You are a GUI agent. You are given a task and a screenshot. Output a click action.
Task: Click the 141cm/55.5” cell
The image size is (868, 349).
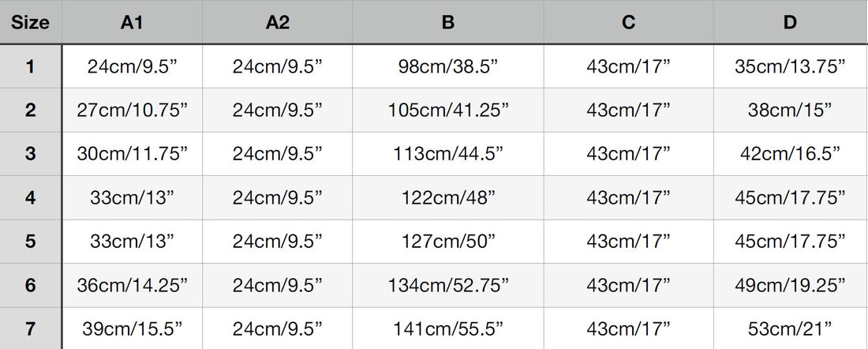pyautogui.click(x=447, y=328)
